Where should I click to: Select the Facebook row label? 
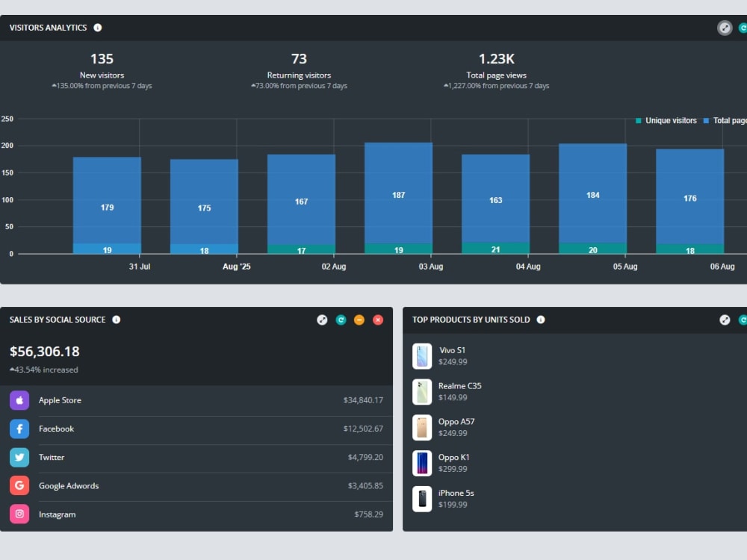tap(56, 429)
